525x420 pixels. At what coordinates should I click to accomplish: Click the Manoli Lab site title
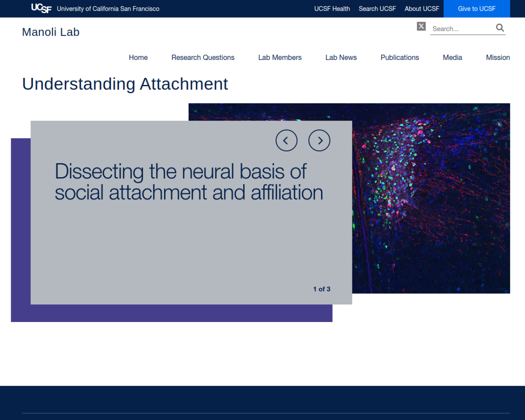(x=51, y=32)
